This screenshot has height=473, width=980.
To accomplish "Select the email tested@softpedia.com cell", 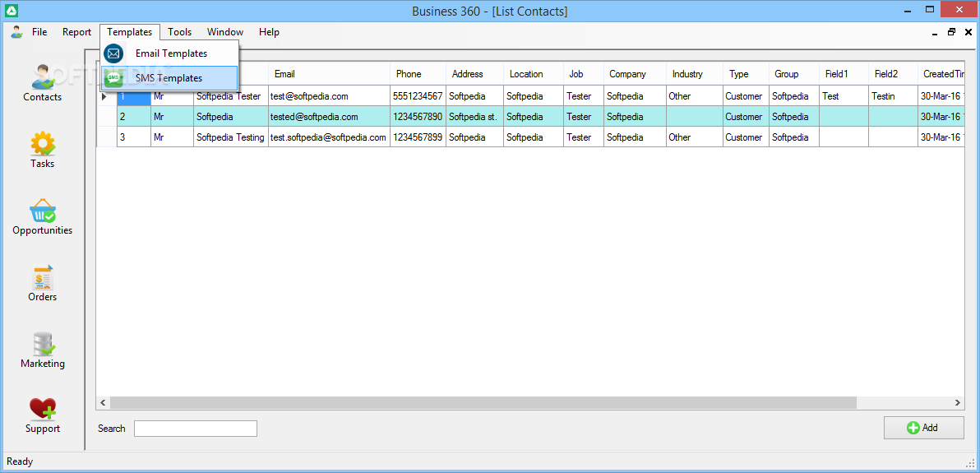I will click(x=330, y=116).
